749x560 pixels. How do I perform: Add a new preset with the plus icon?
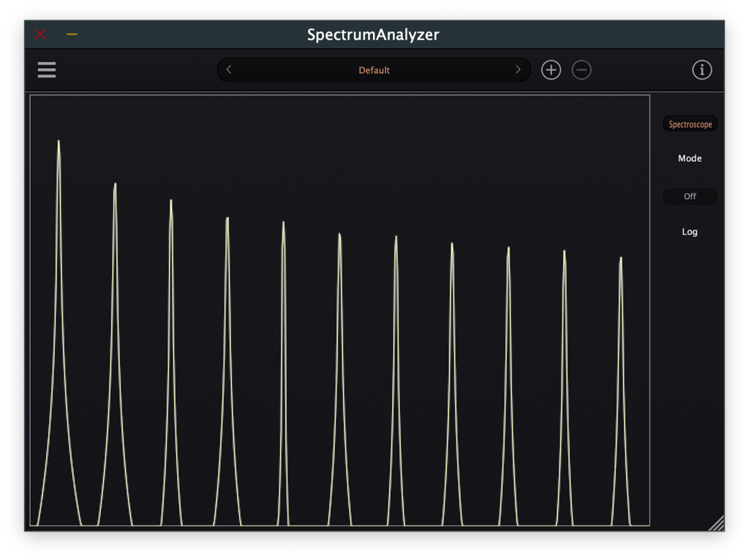pyautogui.click(x=550, y=69)
